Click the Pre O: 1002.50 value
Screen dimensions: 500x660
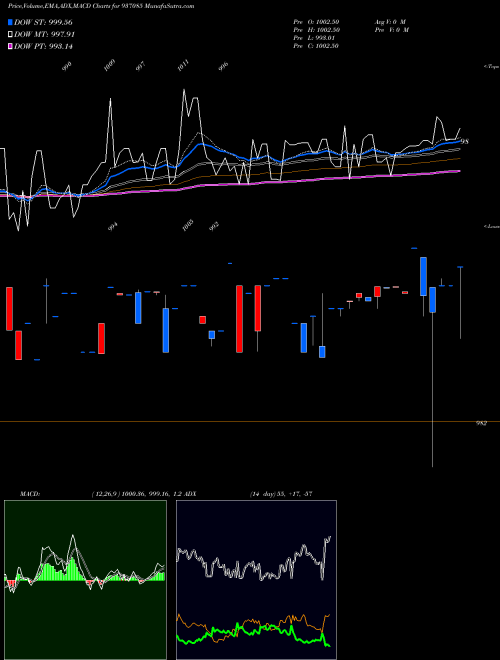(x=316, y=21)
